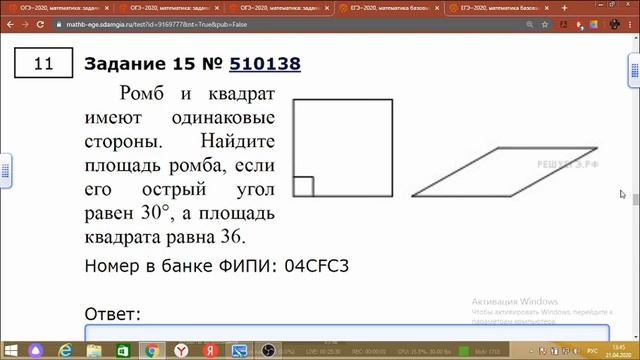Screen dimensions: 640x360
Task: Open task link 510138
Action: click(x=265, y=64)
